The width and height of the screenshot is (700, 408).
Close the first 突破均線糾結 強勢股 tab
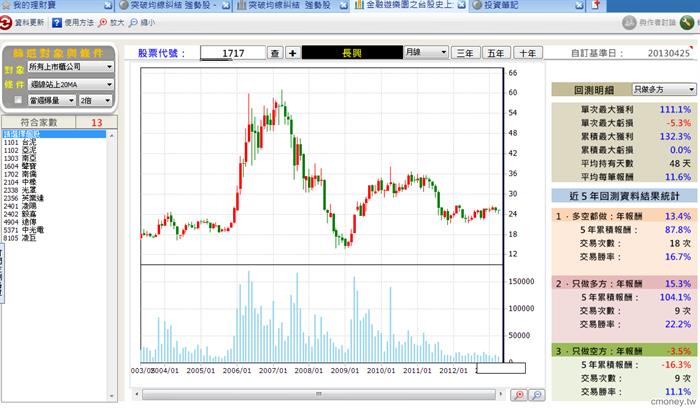pyautogui.click(x=226, y=5)
